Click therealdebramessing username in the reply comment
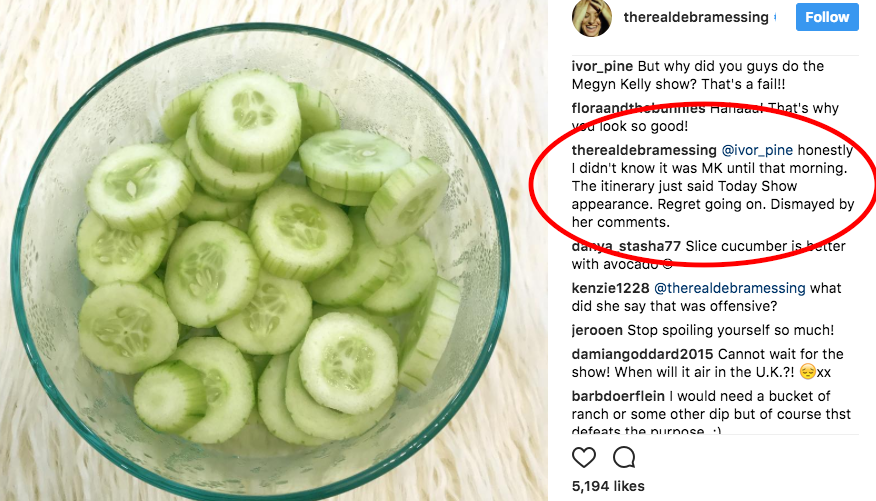This screenshot has width=876, height=501. point(644,149)
